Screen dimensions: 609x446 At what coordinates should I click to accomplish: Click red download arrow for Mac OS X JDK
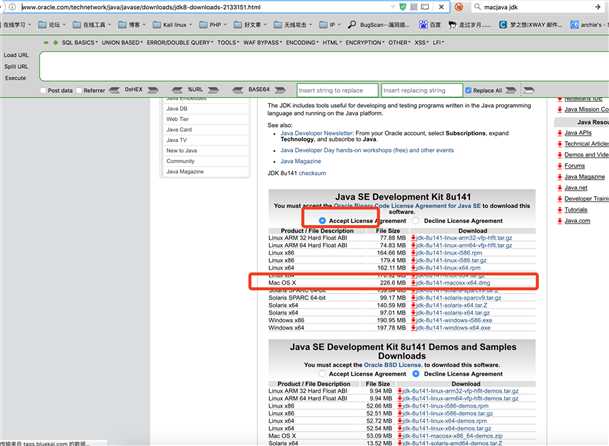point(413,282)
